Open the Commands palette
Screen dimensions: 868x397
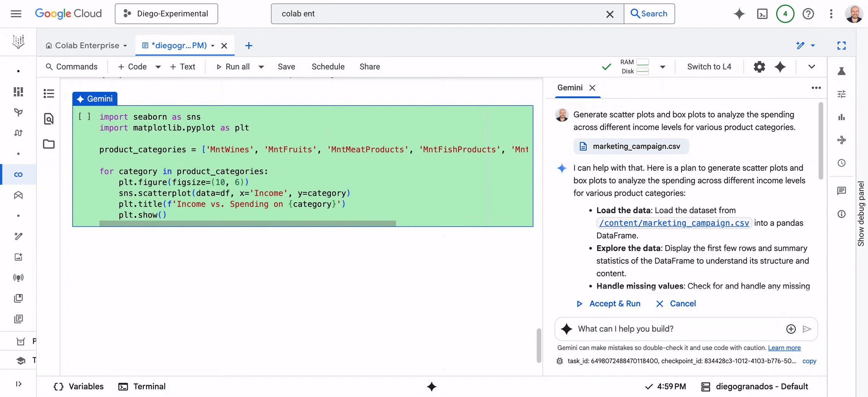pyautogui.click(x=71, y=67)
